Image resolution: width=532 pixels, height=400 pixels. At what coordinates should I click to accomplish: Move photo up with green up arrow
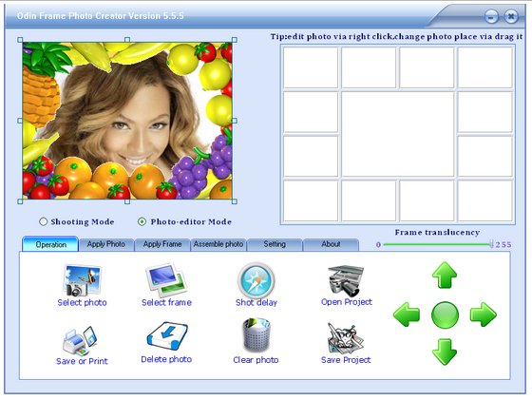(445, 276)
